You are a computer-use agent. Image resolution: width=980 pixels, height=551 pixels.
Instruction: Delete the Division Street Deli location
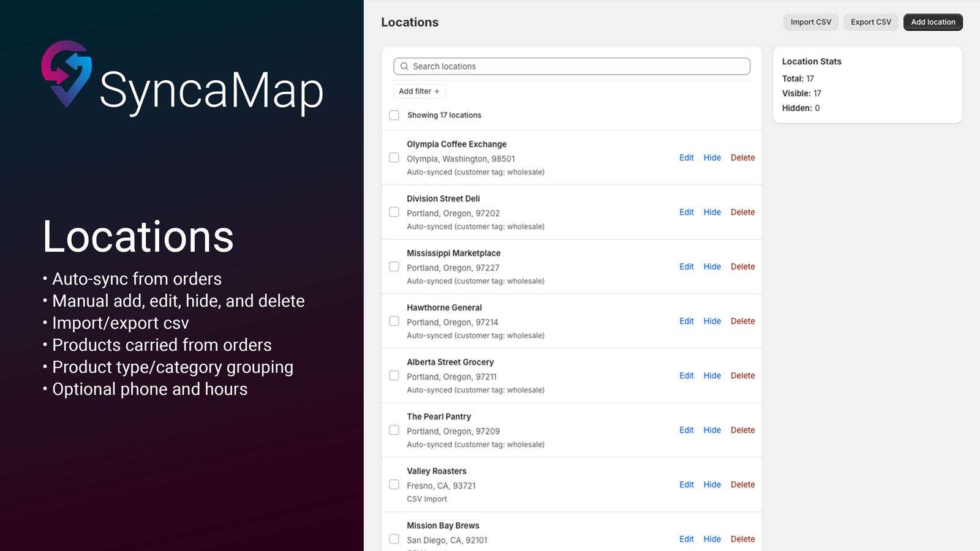pos(743,212)
